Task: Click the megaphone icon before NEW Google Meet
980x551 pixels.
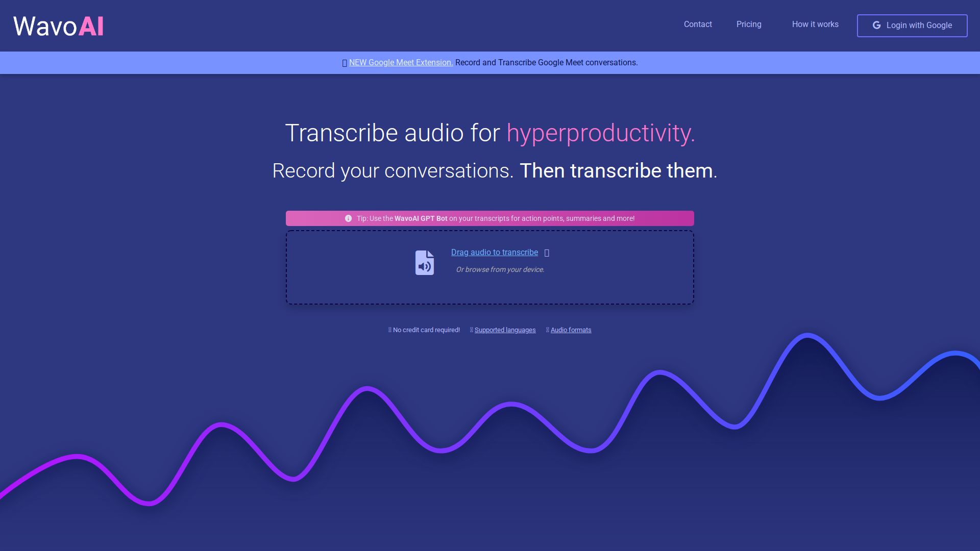Action: (345, 63)
